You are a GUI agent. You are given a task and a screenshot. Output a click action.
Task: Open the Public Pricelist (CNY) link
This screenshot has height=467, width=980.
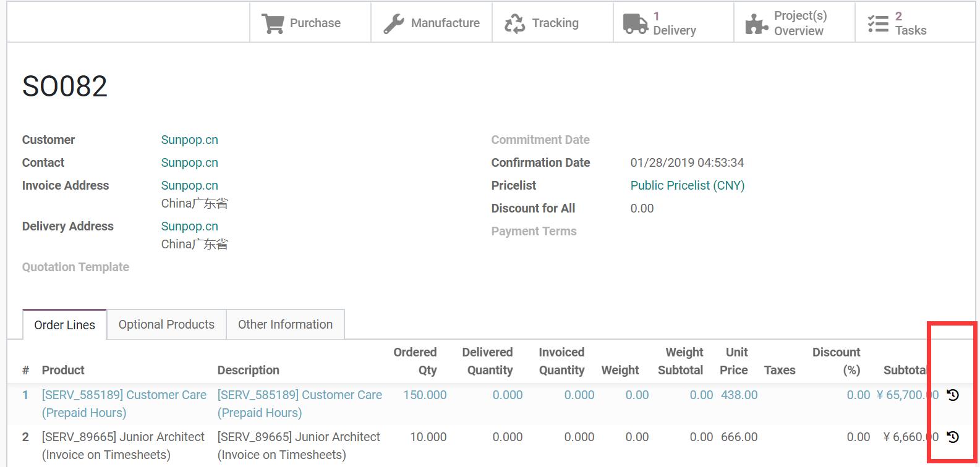pyautogui.click(x=687, y=186)
